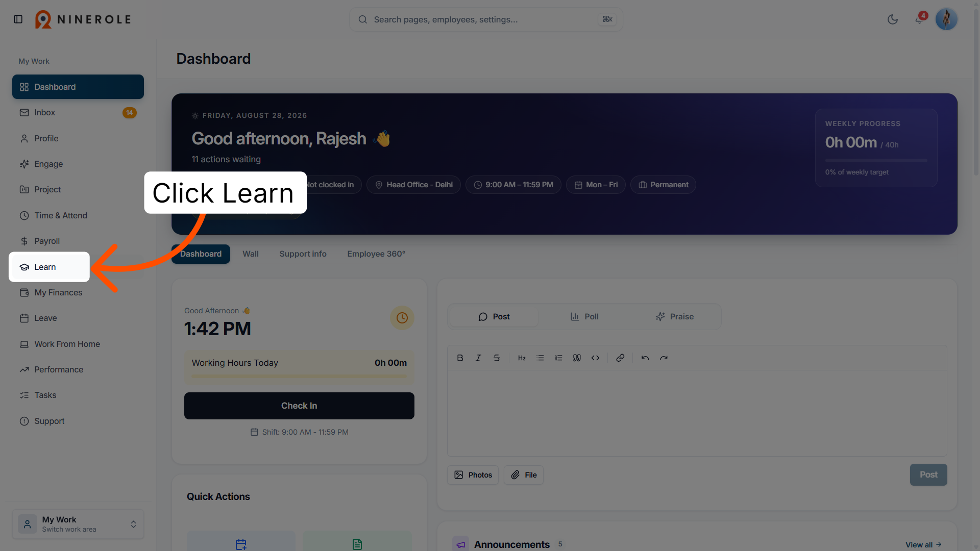The height and width of the screenshot is (551, 980).
Task: Open the Inbox in the sidebar
Action: coord(78,112)
